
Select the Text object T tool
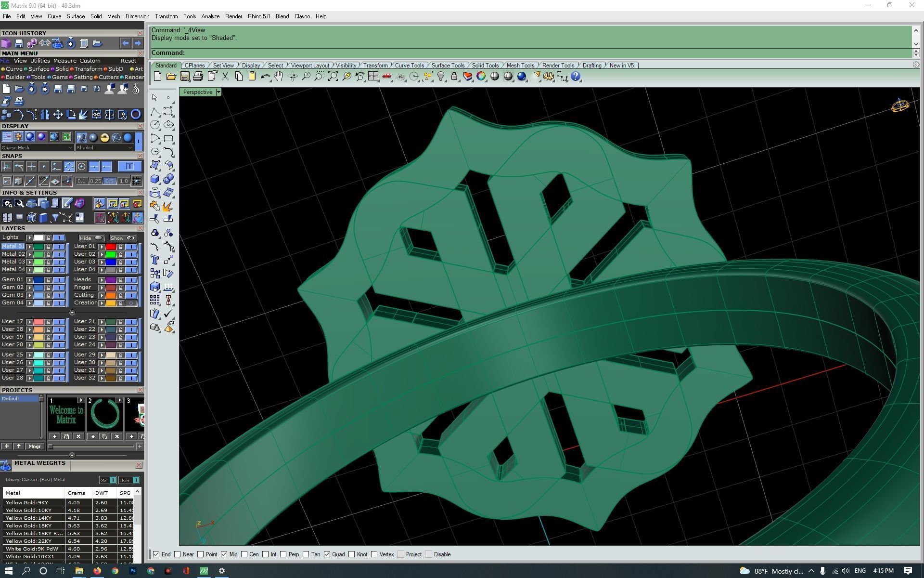click(155, 260)
